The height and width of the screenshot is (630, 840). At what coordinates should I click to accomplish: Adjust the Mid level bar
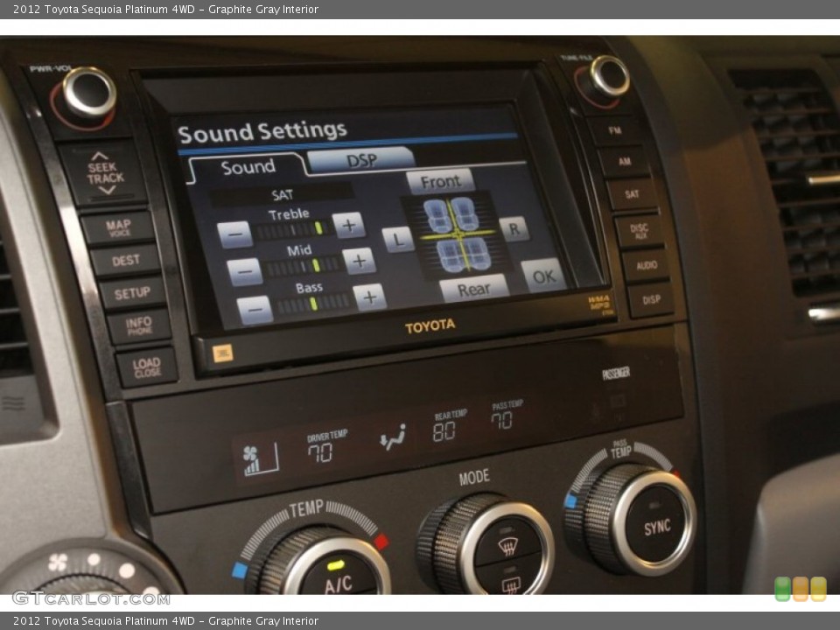[304, 266]
